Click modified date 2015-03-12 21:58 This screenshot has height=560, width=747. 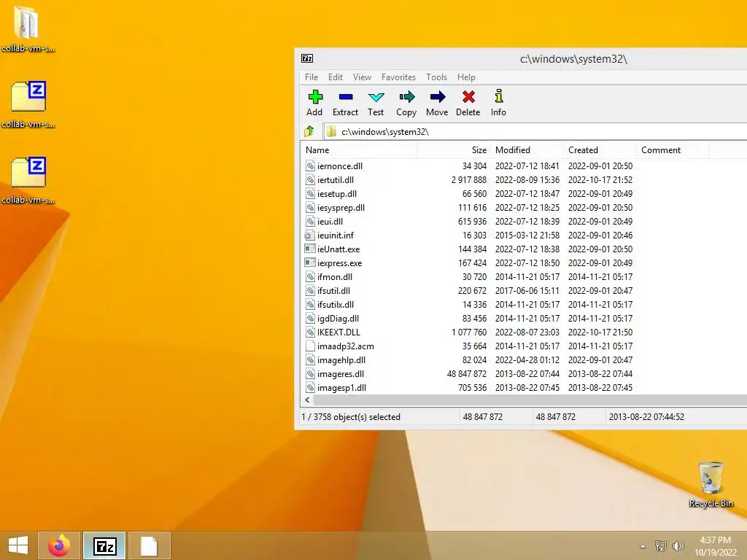pyautogui.click(x=527, y=236)
